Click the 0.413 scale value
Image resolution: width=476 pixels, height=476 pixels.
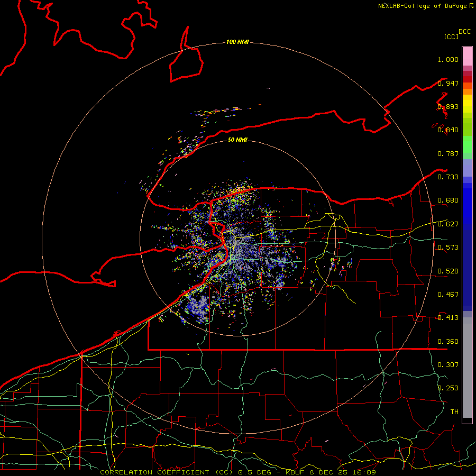pos(448,318)
